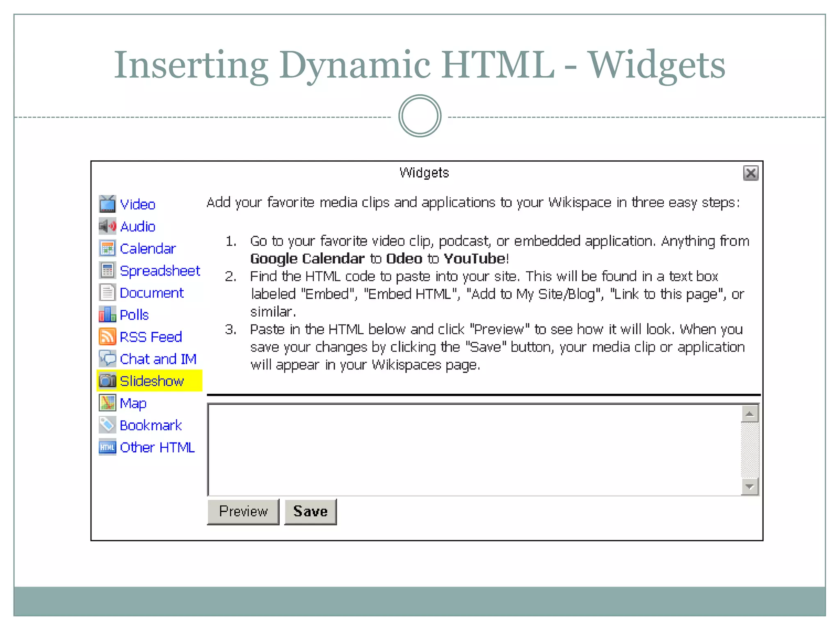Close the Widgets dialog with X
The width and height of the screenshot is (840, 630).
pos(751,173)
